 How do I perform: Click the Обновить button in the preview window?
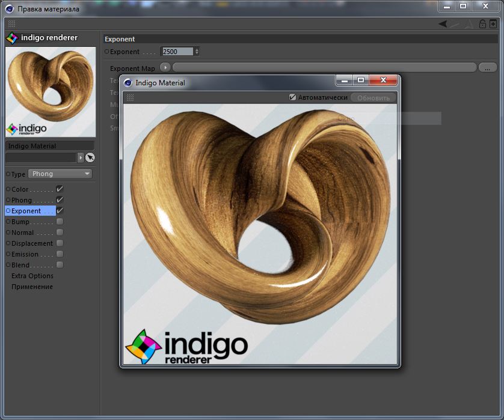[x=373, y=97]
